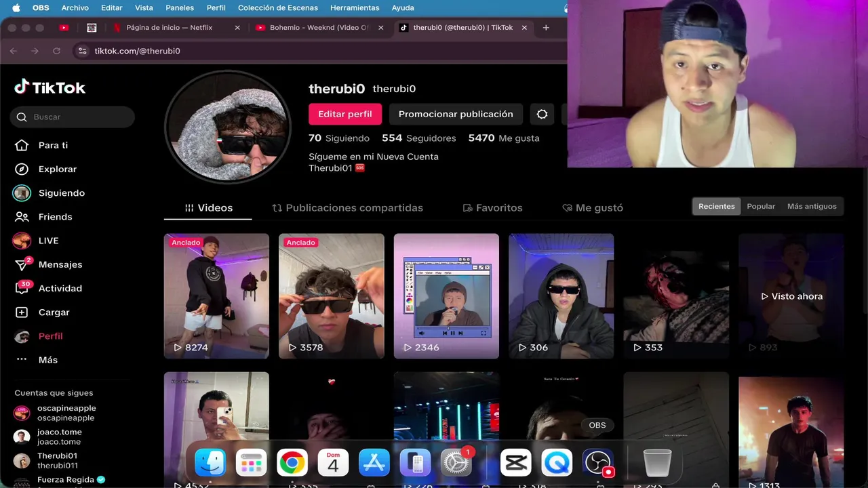
Task: Open the pinned video with 3578 views
Action: click(x=332, y=296)
